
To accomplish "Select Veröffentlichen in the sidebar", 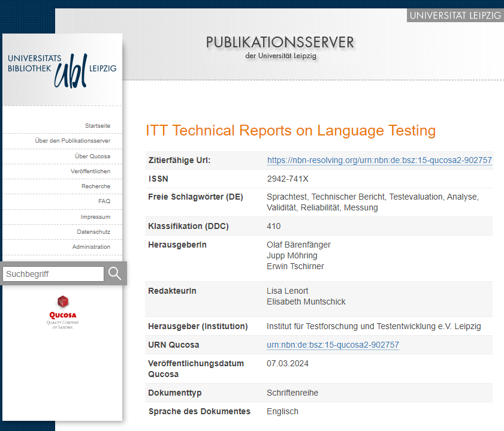I will tap(90, 171).
